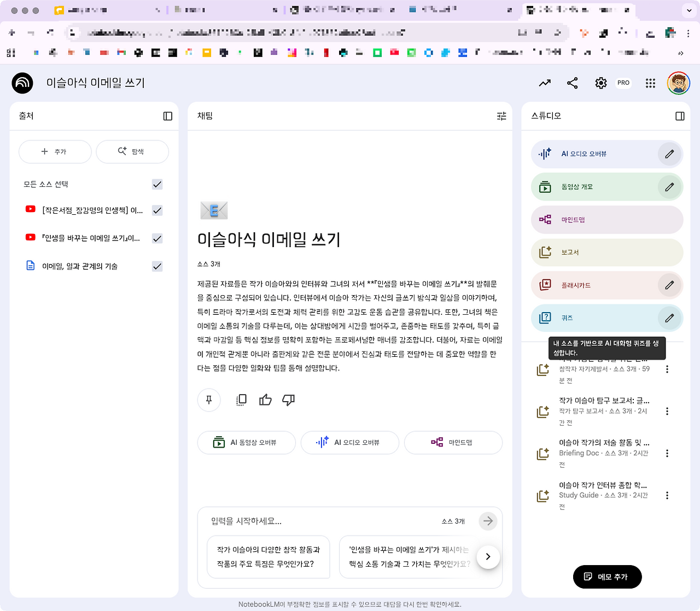Copy the summary with the copy icon

click(x=241, y=400)
